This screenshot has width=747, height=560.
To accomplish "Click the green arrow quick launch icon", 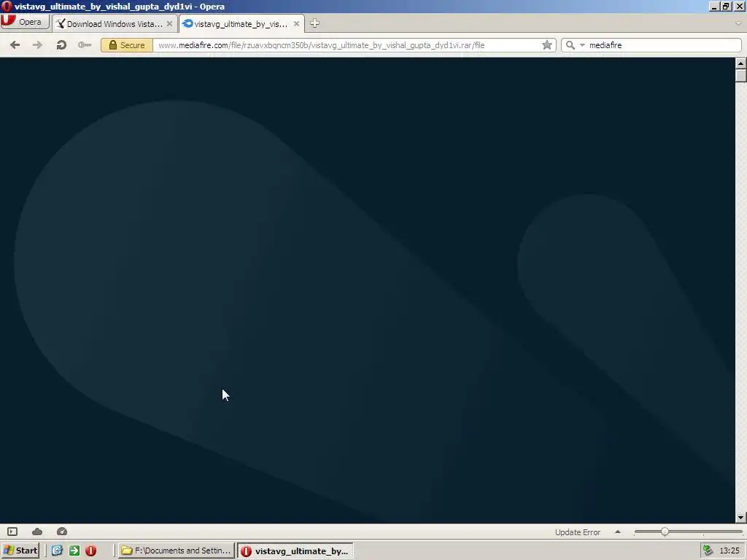I will [74, 551].
